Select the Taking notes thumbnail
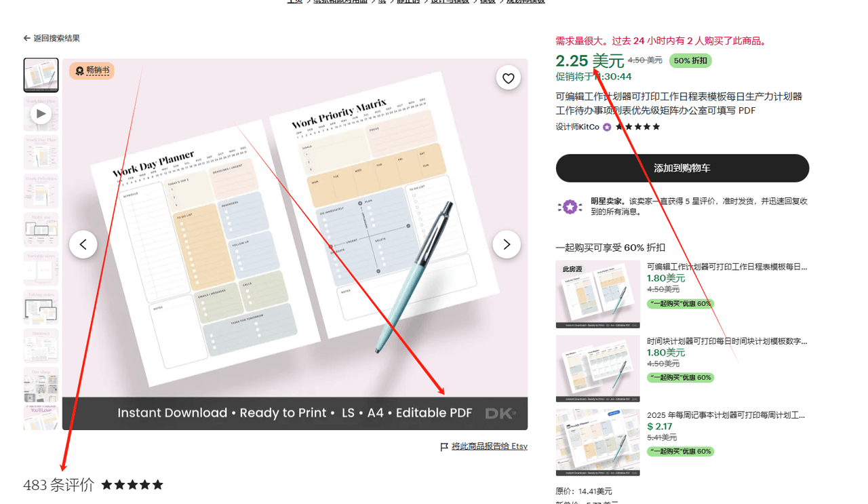Screen dimensions: 868x504 (41, 307)
